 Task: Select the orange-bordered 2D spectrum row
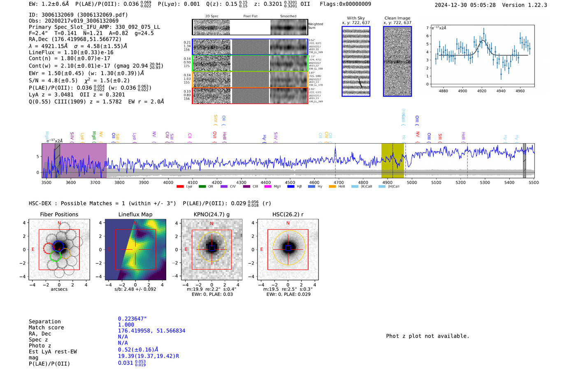250,79
